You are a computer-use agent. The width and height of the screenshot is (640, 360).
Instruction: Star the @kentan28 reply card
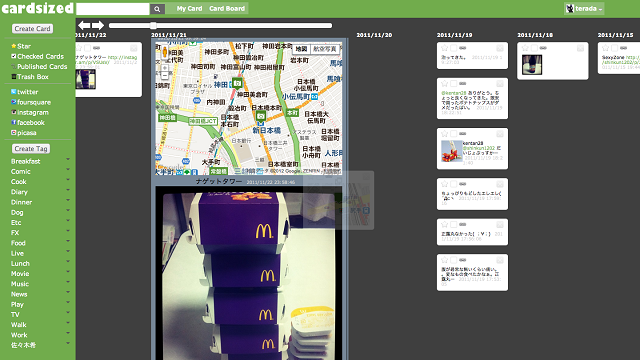tap(444, 84)
